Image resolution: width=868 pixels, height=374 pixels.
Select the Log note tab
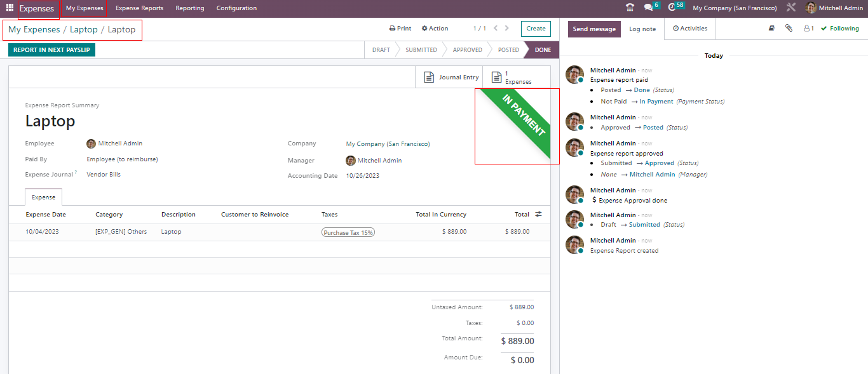click(642, 29)
